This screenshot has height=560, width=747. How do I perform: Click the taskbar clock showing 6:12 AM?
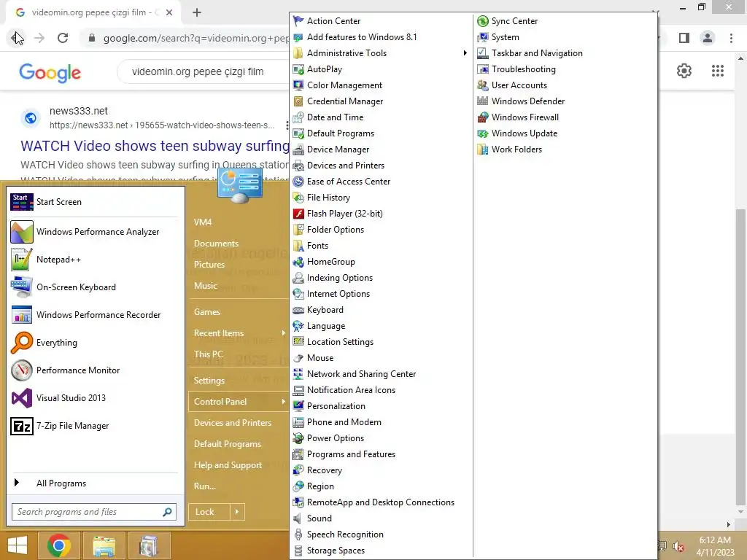coord(715,546)
